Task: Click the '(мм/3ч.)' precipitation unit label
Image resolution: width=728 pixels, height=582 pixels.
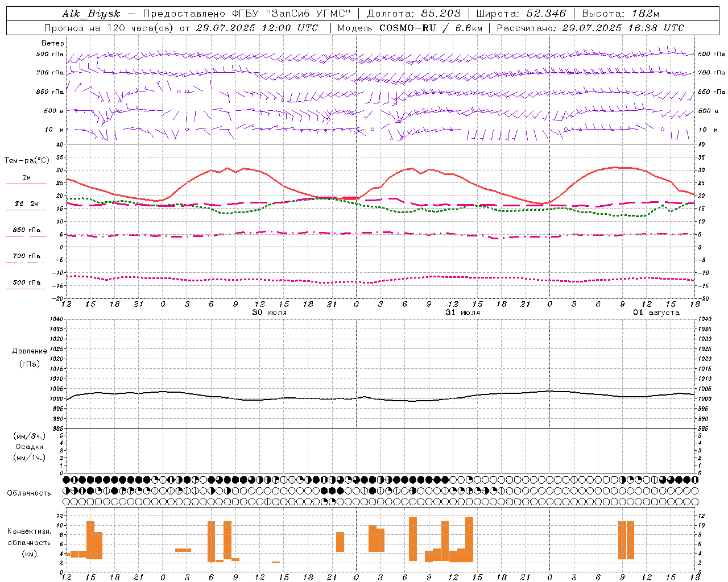Action: click(30, 436)
